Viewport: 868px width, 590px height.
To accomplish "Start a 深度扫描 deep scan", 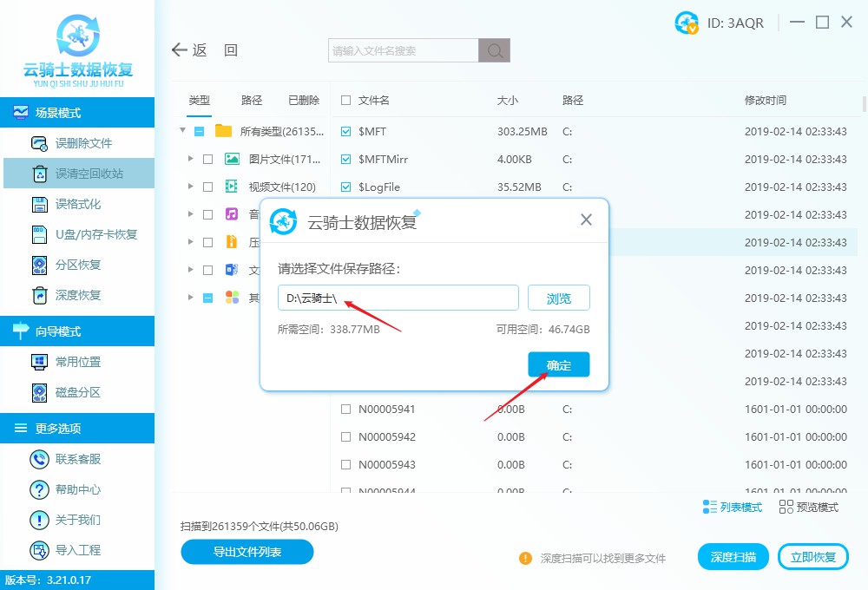I will coord(733,557).
